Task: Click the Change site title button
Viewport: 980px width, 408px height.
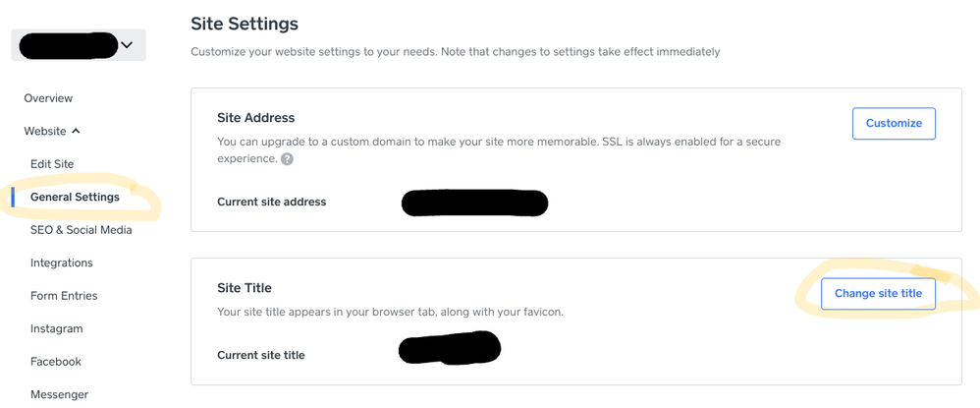Action: pos(878,293)
